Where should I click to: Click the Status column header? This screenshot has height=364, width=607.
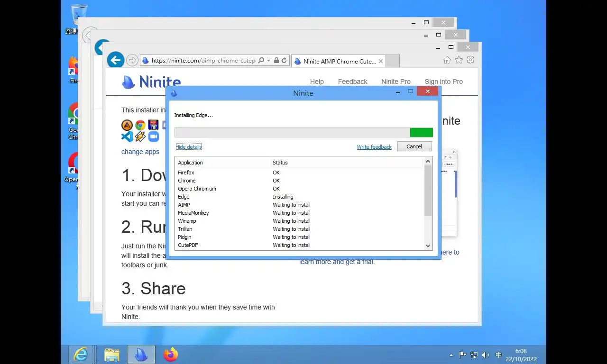click(346, 163)
